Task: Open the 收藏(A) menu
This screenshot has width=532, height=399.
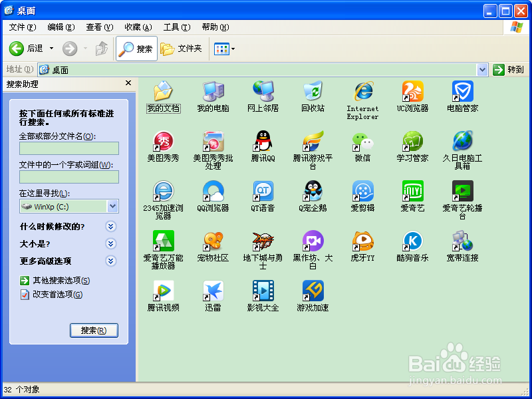Action: point(138,27)
